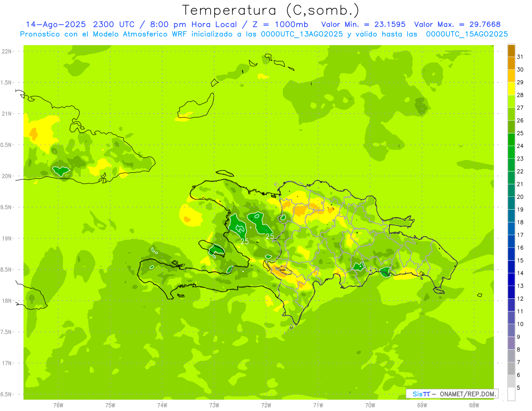
Task: Click the legend value '20'
Action: pyautogui.click(x=520, y=197)
